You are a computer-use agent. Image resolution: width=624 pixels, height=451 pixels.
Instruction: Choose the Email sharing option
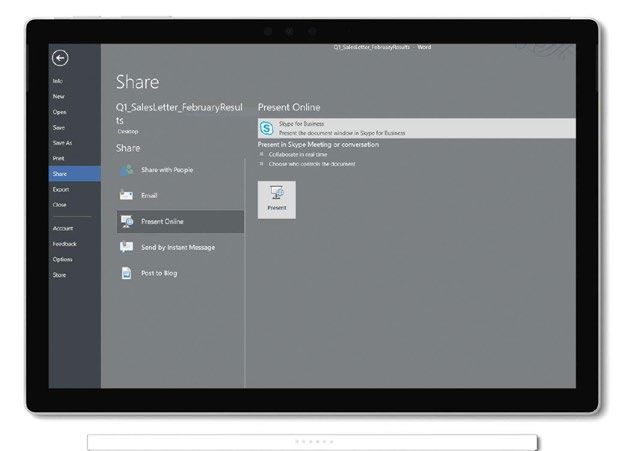coord(180,195)
